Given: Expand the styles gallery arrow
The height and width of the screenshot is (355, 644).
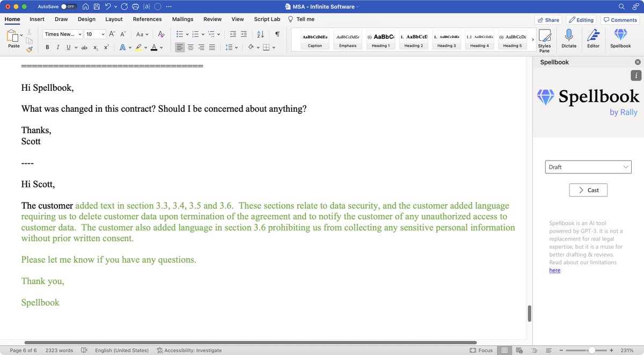Looking at the screenshot, I should [x=532, y=39].
